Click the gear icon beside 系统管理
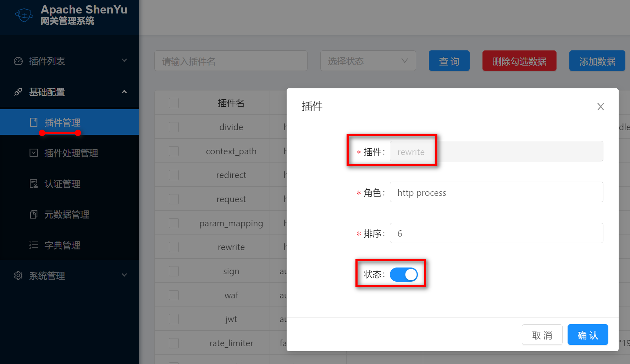The height and width of the screenshot is (364, 630). click(18, 276)
